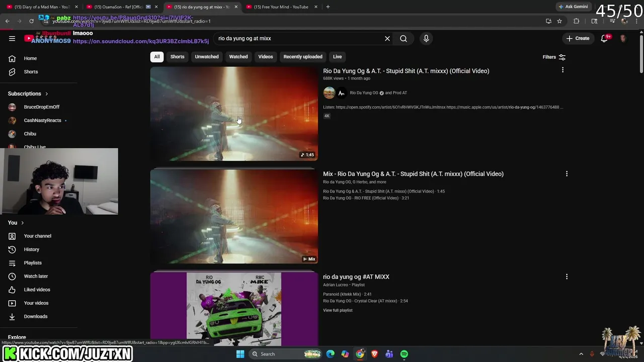Open Liked videos in the sidebar

coord(37,290)
